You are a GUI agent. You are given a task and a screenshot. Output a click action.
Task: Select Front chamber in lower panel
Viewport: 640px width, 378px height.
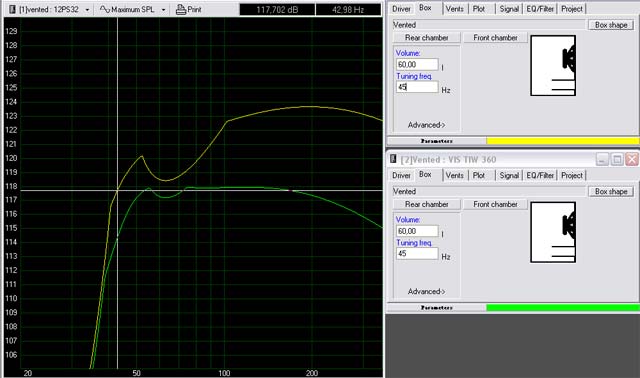click(x=495, y=204)
